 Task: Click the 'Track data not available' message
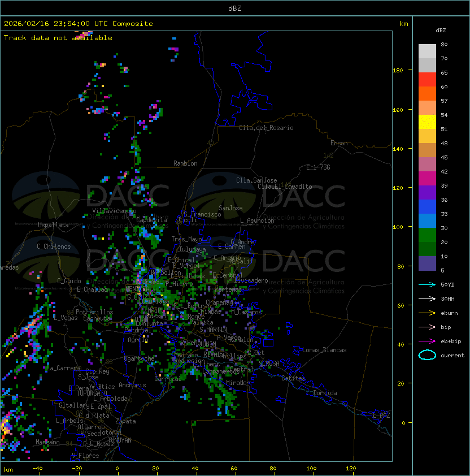pos(58,38)
